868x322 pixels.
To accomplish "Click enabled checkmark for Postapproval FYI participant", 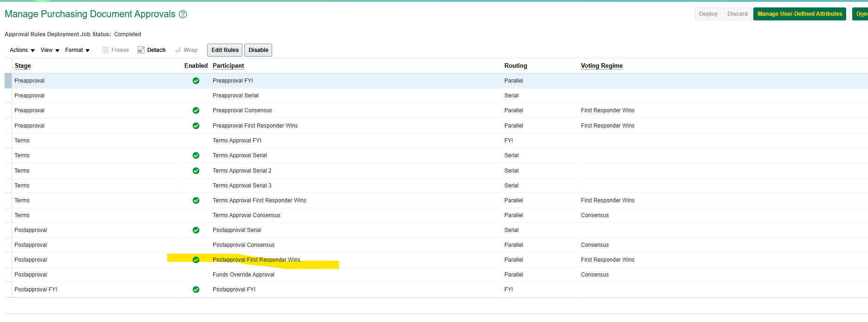I will click(x=196, y=290).
